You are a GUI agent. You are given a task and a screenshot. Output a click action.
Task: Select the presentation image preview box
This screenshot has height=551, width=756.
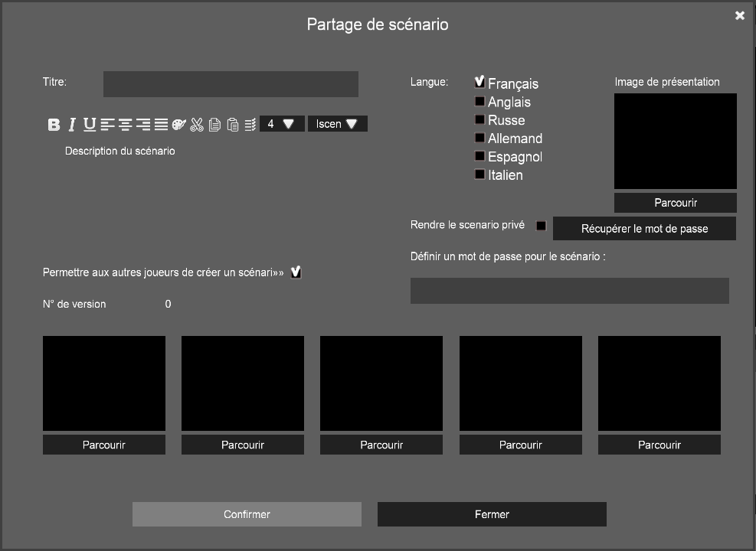point(675,141)
